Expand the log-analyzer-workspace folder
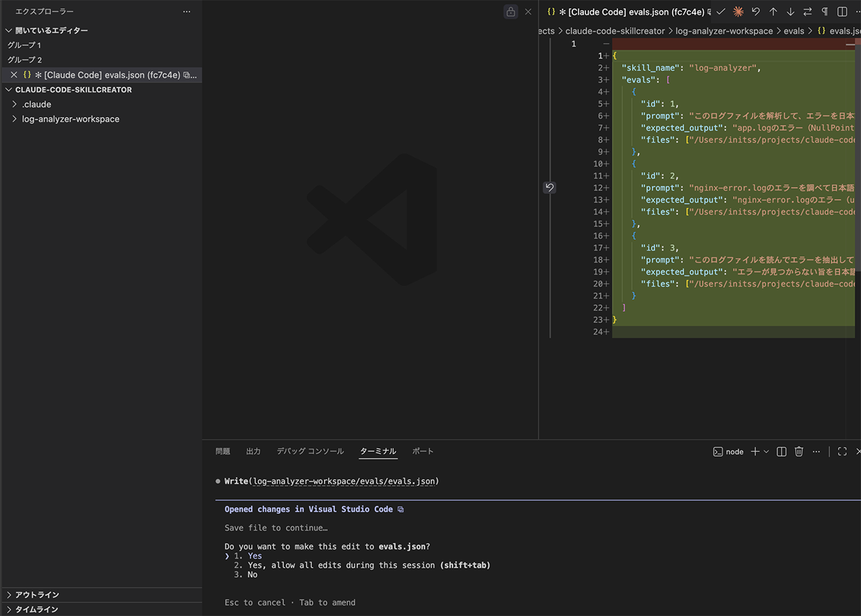Screen dimensions: 861x616 coord(70,119)
